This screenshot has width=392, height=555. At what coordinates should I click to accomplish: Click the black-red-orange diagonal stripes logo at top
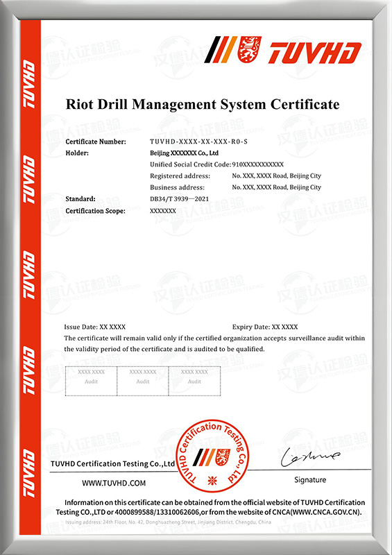pyautogui.click(x=221, y=49)
